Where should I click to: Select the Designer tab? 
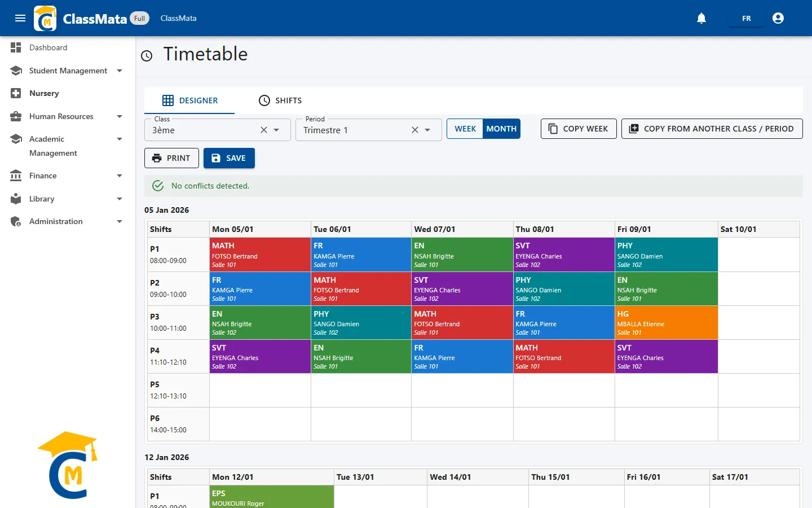189,100
